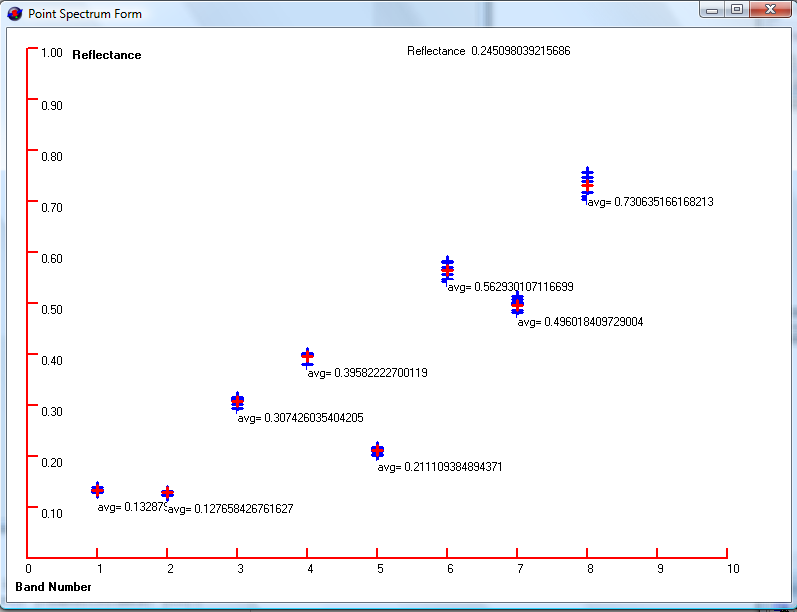
Task: Select the avg= 0.496018409729004 label
Action: pyautogui.click(x=580, y=322)
